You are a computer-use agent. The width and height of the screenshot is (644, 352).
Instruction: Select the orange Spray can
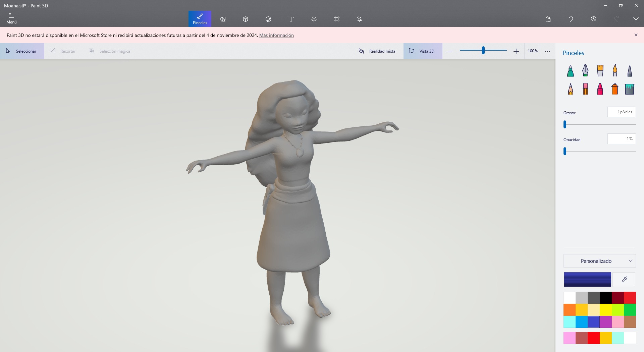pos(615,89)
